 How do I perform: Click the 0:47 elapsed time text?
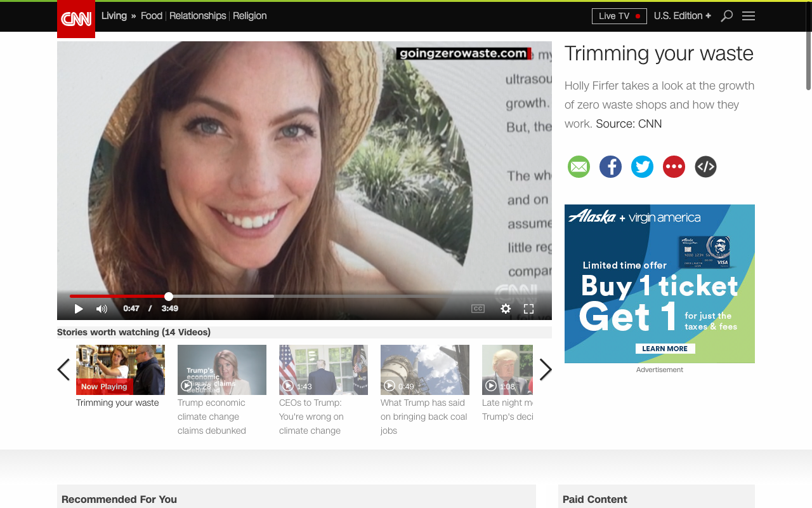(x=131, y=309)
